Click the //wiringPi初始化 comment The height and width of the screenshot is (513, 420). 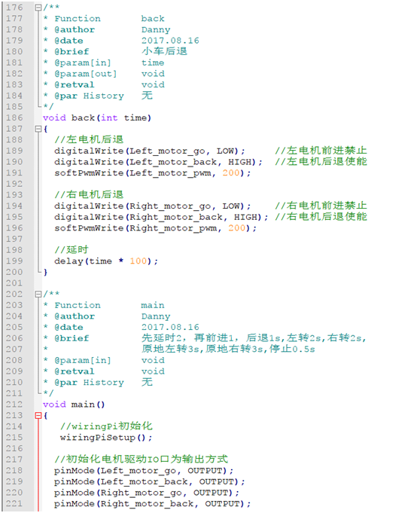[106, 426]
